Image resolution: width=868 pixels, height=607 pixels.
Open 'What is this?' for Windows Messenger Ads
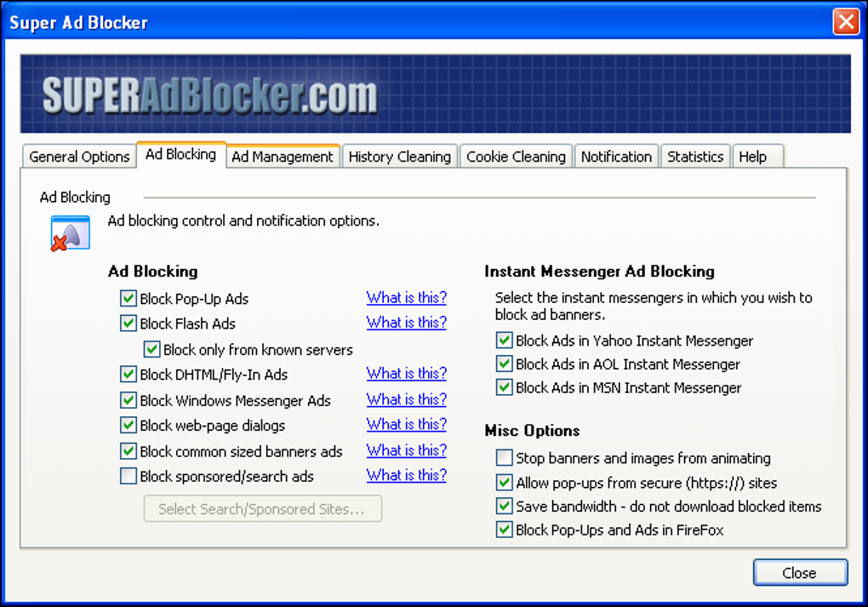[x=406, y=399]
